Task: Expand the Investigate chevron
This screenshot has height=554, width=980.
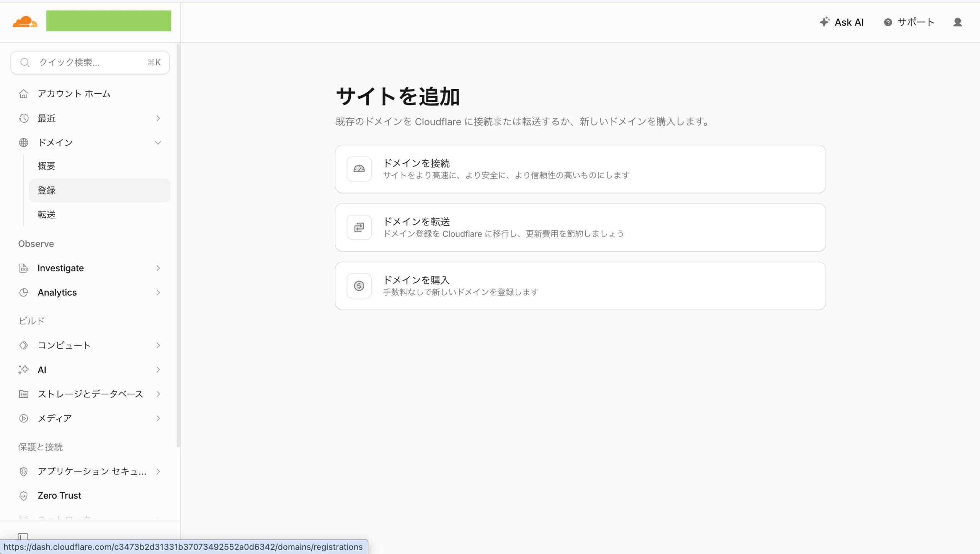Action: point(158,268)
